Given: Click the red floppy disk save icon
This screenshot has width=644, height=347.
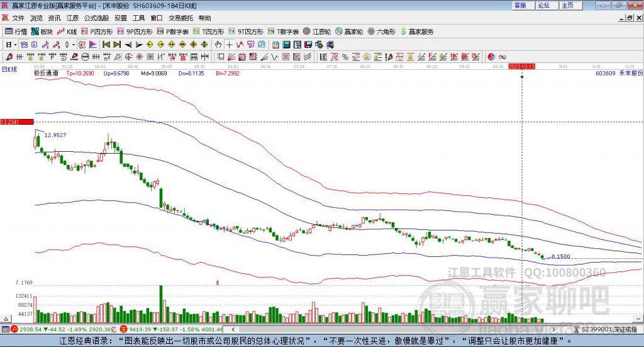Looking at the screenshot, I should tap(308, 45).
